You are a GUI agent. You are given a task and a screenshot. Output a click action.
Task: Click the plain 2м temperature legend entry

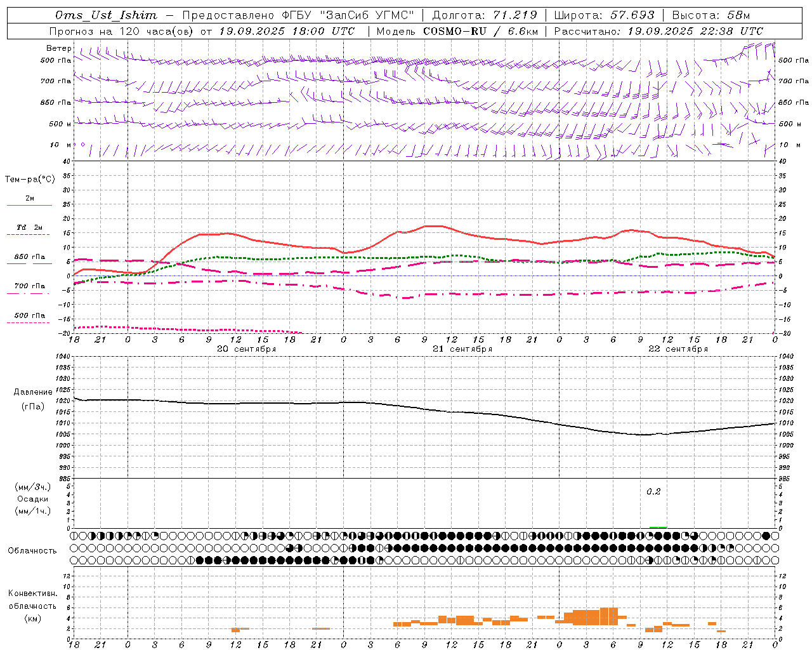click(30, 199)
